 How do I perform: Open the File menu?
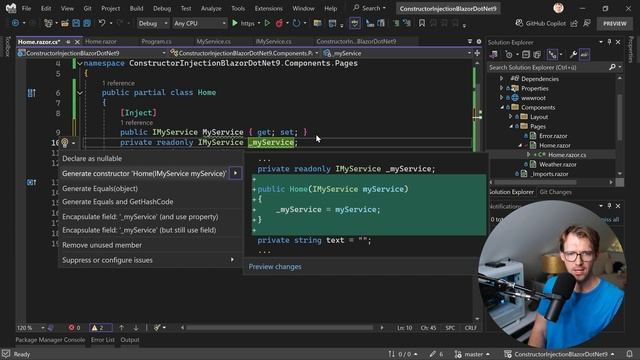tap(26, 8)
